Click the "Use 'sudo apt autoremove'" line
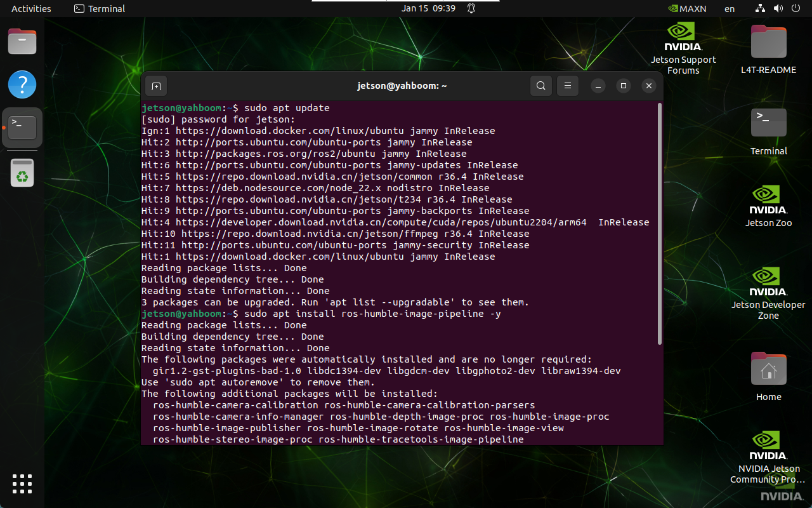The width and height of the screenshot is (812, 508). pos(258,382)
